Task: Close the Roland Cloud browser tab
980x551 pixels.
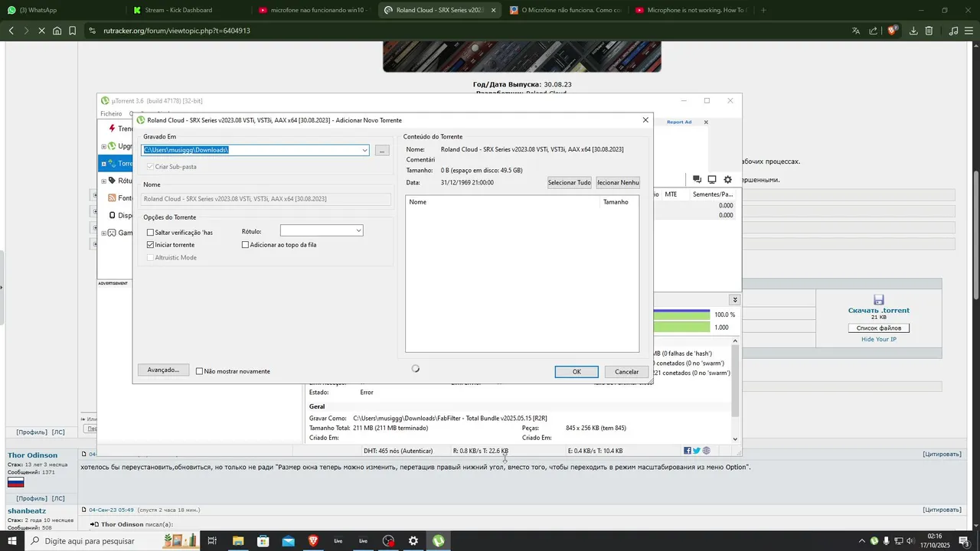Action: (493, 11)
